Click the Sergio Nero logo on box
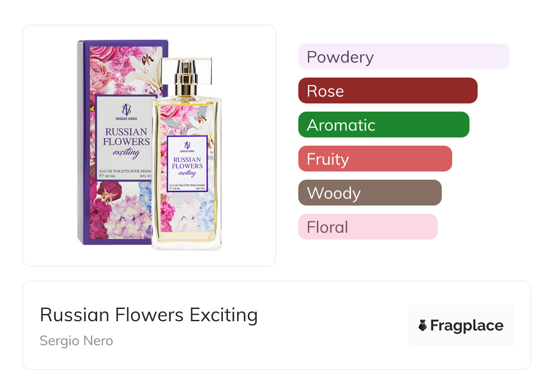Image resolution: width=553 pixels, height=392 pixels. pyautogui.click(x=126, y=112)
